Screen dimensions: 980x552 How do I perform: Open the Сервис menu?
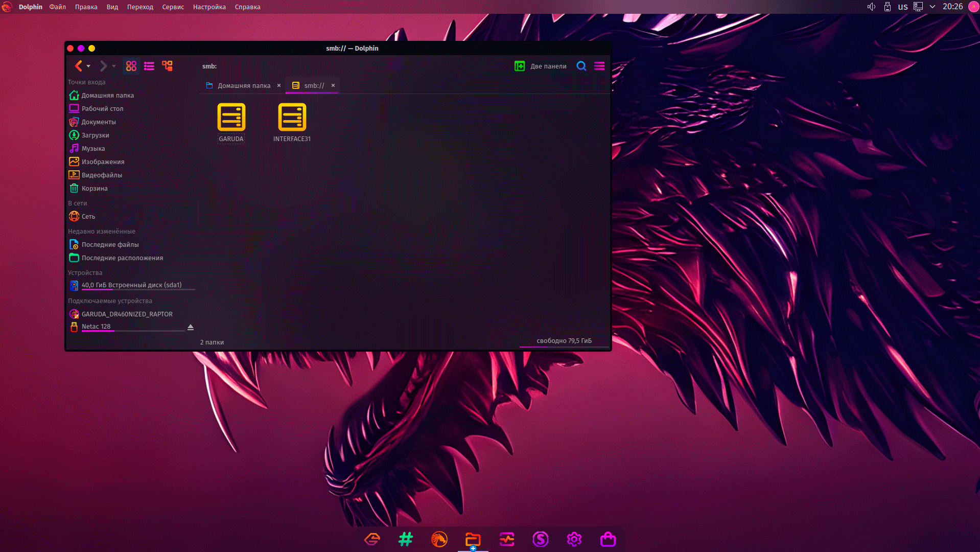(x=173, y=7)
